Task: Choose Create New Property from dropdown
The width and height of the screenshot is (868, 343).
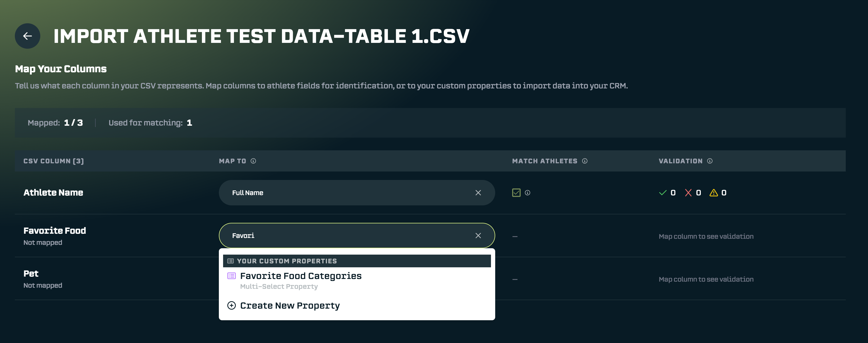Action: 290,306
